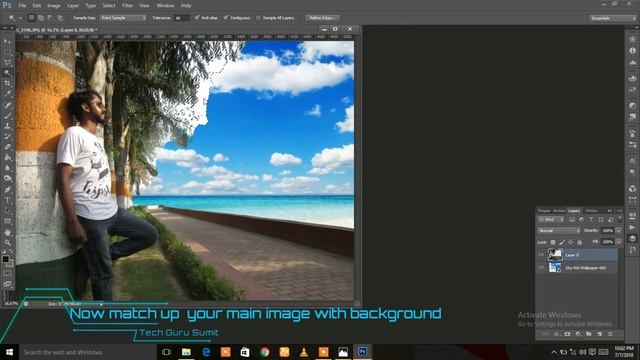Select the Lasso tool
Viewport: 640px width, 360px height.
point(7,63)
